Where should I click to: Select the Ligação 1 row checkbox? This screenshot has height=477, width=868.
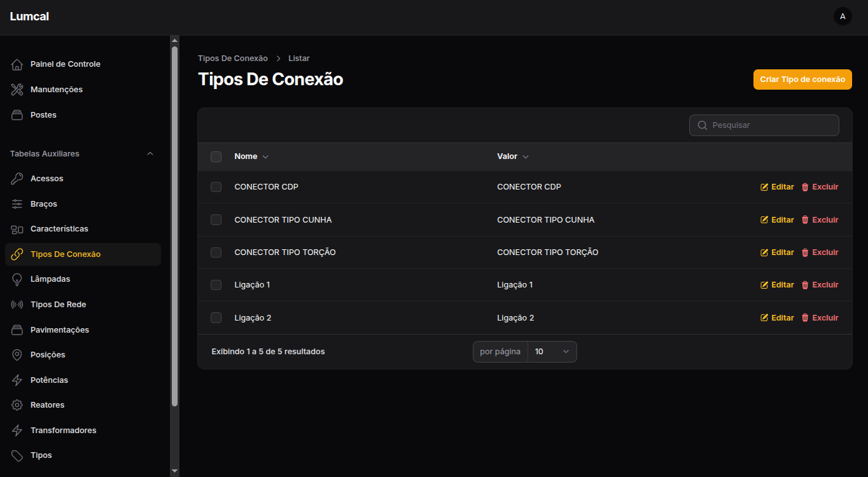216,285
